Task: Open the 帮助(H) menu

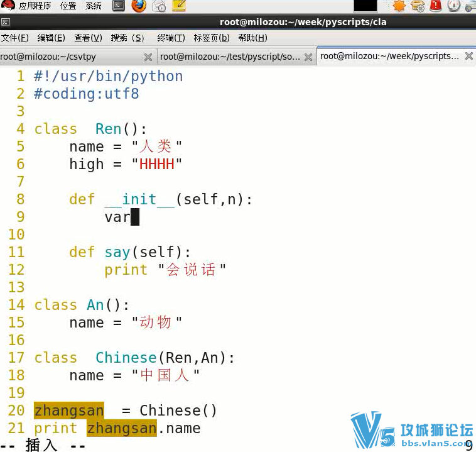Action: pos(252,38)
